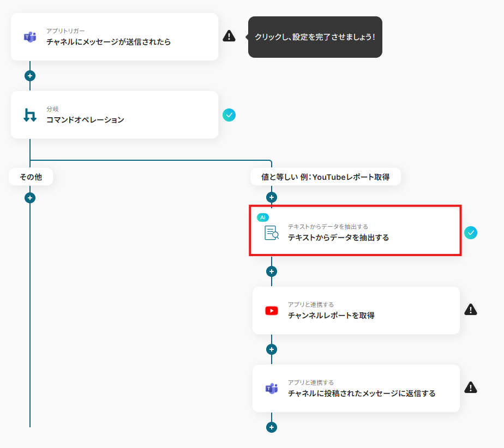The height and width of the screenshot is (448, 504).
Task: Add a step below the extraction card
Action: (x=272, y=271)
